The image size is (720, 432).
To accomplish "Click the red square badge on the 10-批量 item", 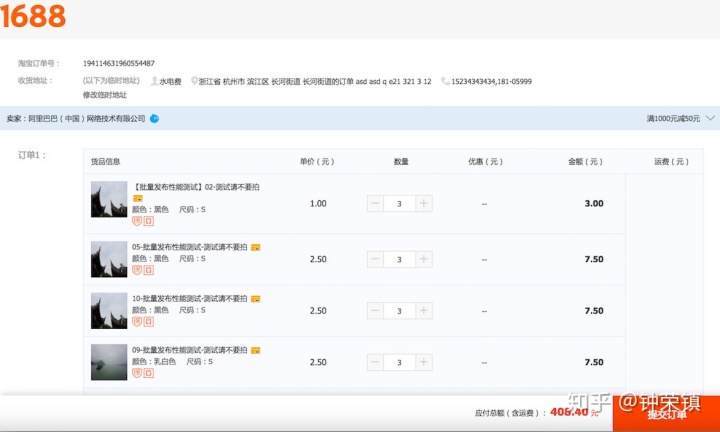I will [148, 321].
